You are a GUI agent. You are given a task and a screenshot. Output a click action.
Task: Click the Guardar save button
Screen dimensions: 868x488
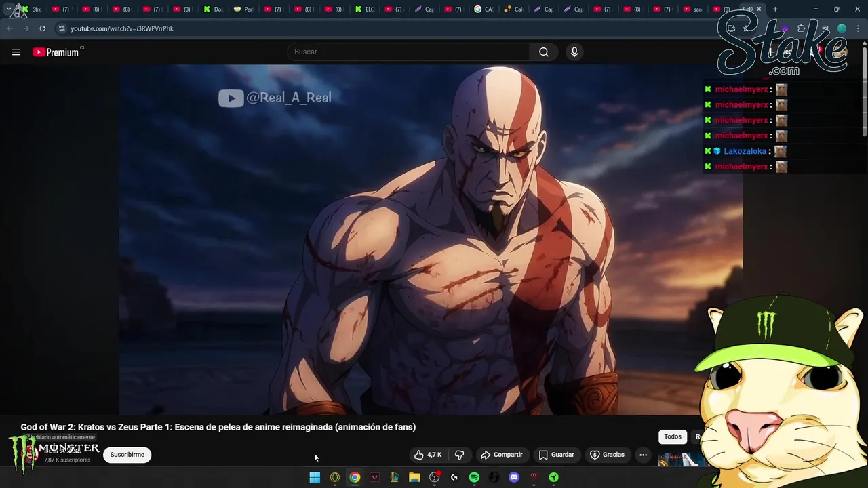(556, 455)
